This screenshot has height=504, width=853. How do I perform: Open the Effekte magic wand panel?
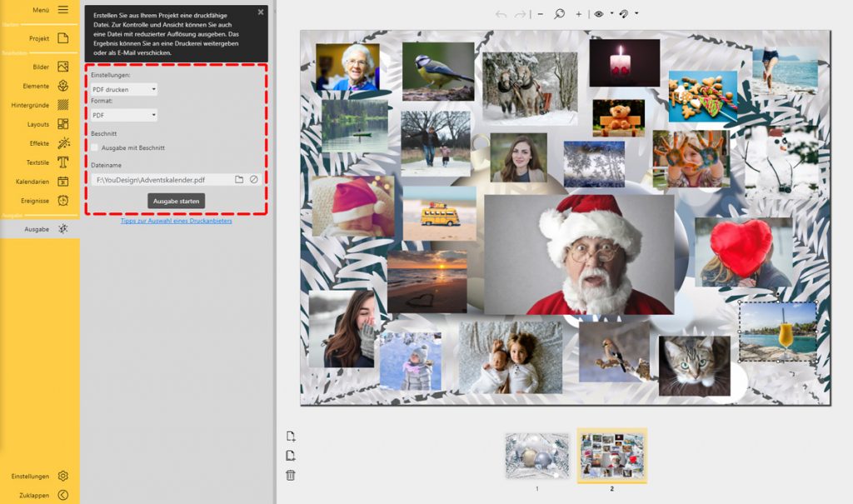click(x=62, y=143)
